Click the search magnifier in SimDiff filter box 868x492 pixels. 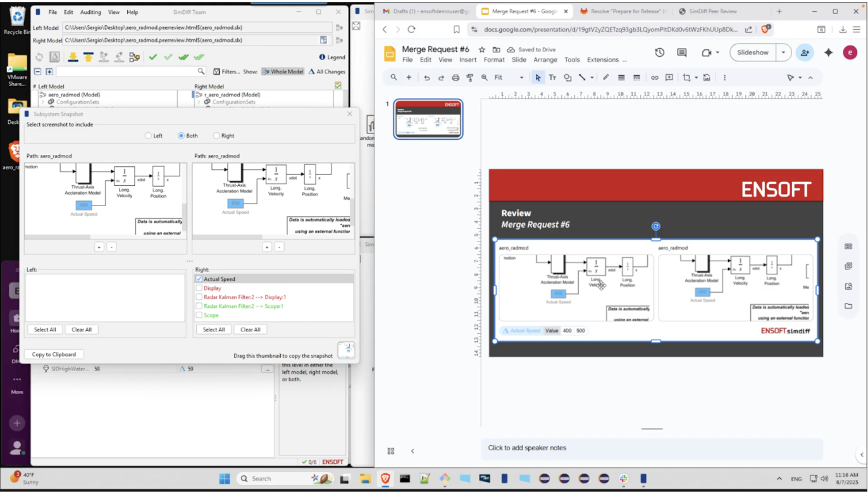201,71
